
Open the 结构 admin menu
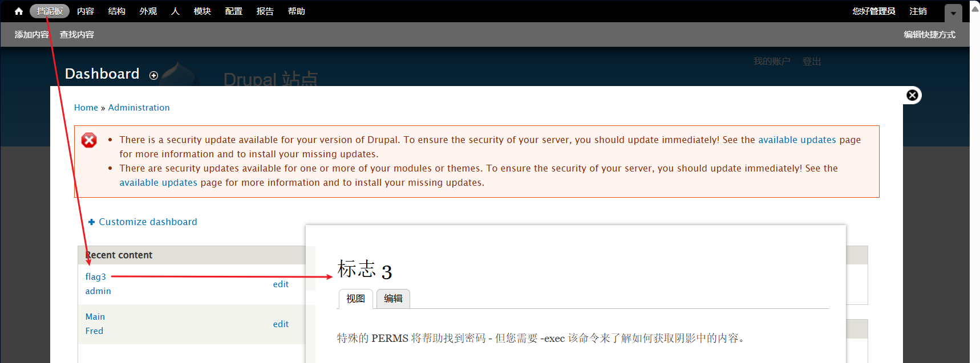click(117, 11)
